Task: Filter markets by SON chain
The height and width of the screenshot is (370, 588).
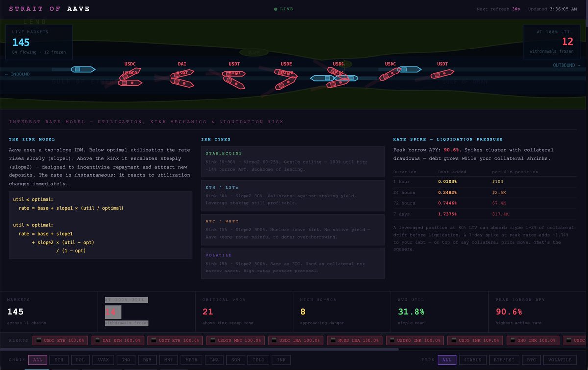Action: click(x=236, y=360)
